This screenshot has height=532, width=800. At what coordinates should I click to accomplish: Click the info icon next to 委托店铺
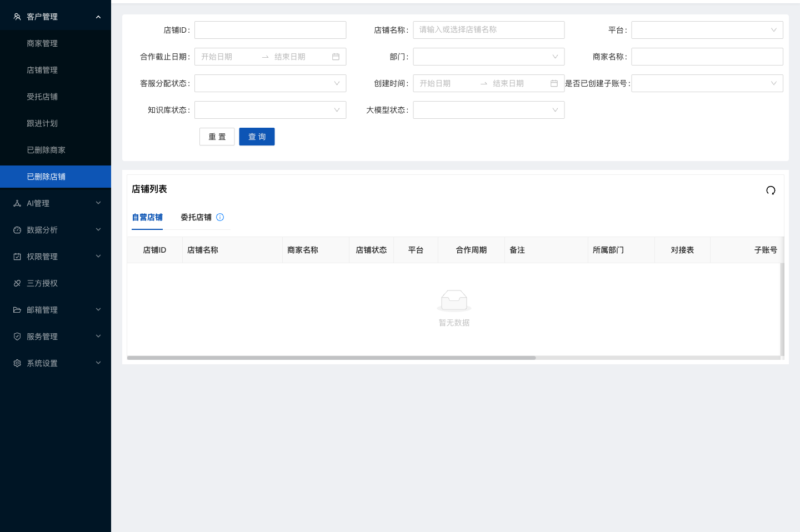pos(220,217)
